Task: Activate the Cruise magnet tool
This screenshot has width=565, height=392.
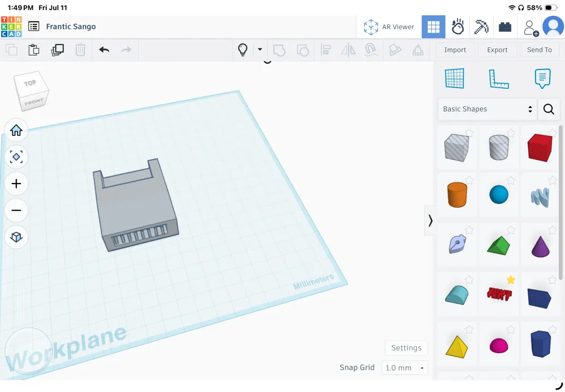Action: 371,50
